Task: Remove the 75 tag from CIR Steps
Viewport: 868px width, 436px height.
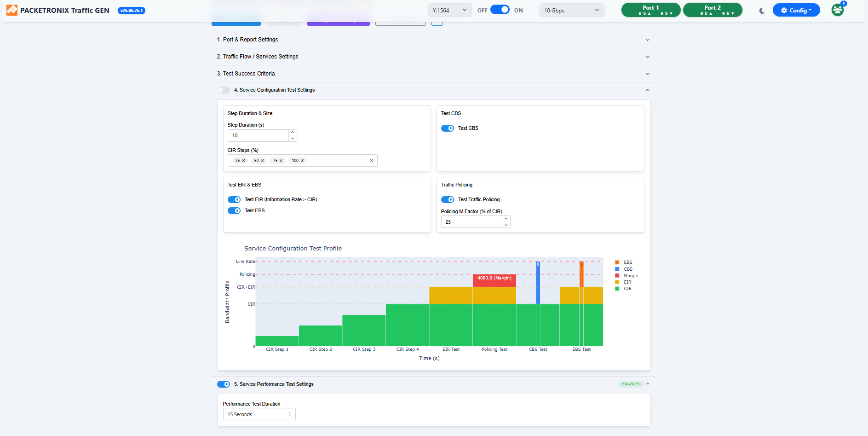Action: pos(281,161)
